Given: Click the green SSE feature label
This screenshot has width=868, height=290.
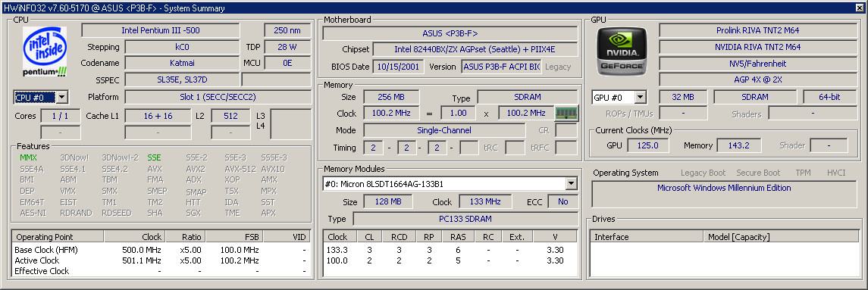Looking at the screenshot, I should 155,157.
